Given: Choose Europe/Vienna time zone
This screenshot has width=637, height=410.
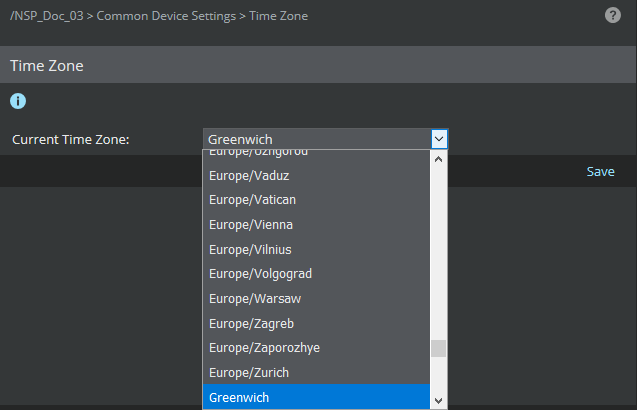Looking at the screenshot, I should click(316, 225).
